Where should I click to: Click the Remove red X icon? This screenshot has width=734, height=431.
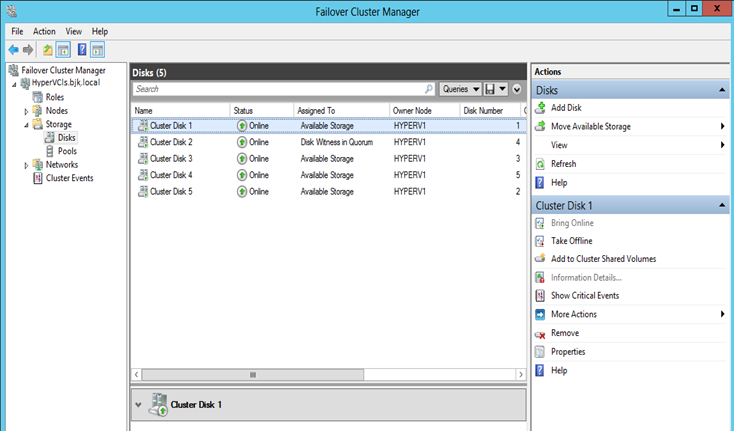click(540, 334)
